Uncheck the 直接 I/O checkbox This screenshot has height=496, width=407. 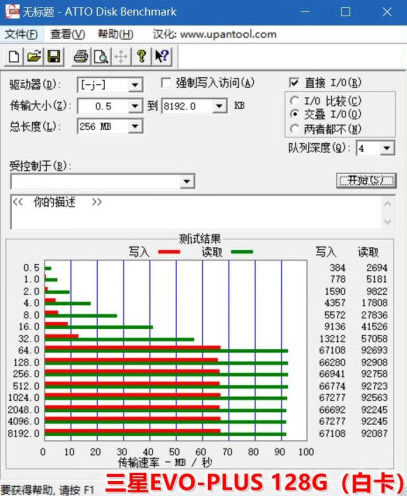[294, 82]
